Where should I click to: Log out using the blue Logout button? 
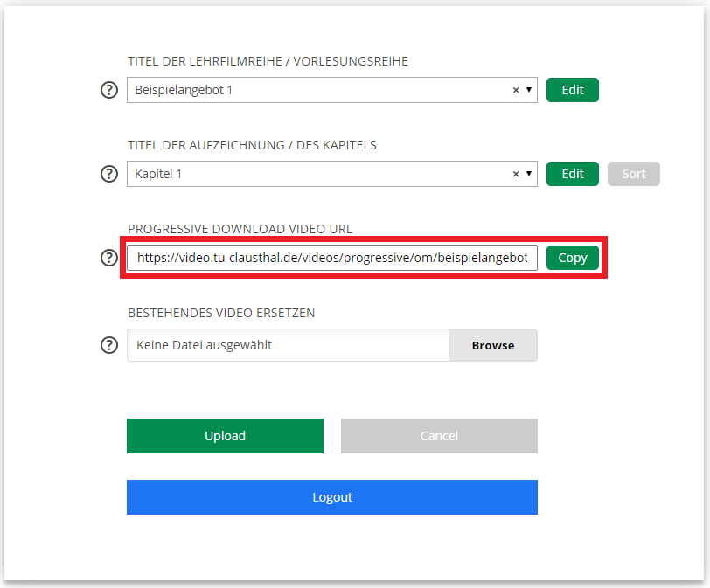[x=332, y=497]
